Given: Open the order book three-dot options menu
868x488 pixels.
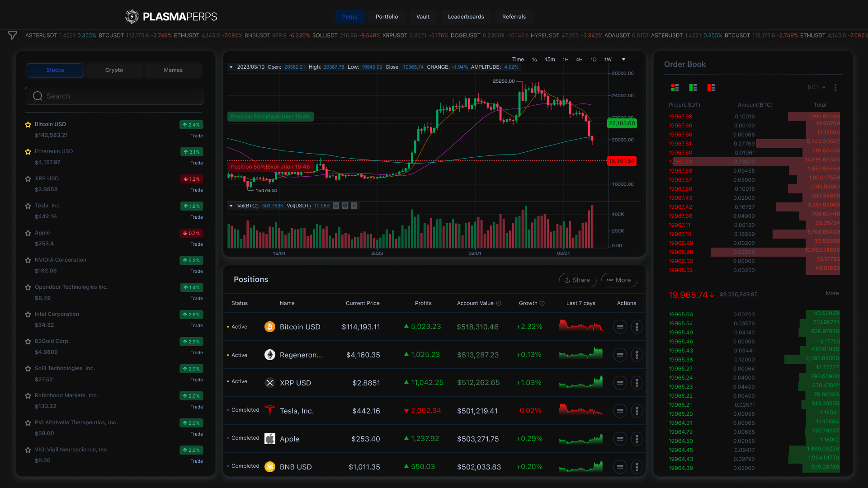Looking at the screenshot, I should coord(835,88).
